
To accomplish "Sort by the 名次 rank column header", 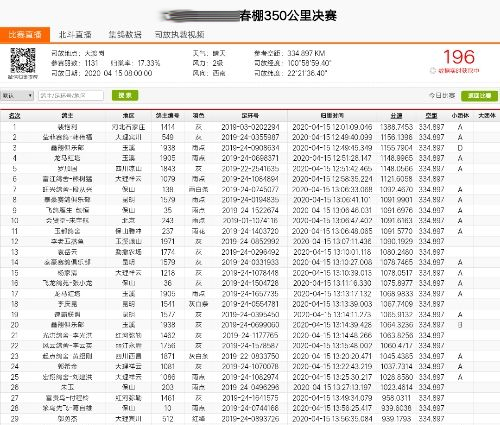I will click(x=14, y=116).
